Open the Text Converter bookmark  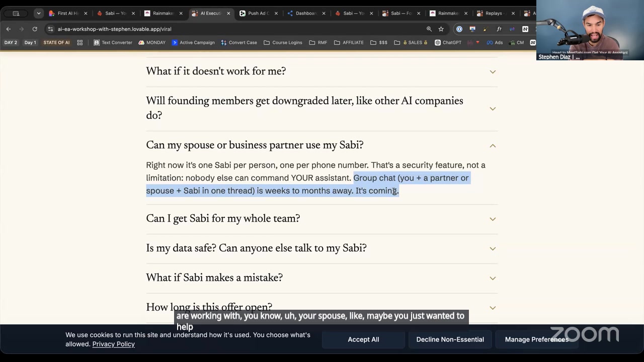[x=113, y=43]
